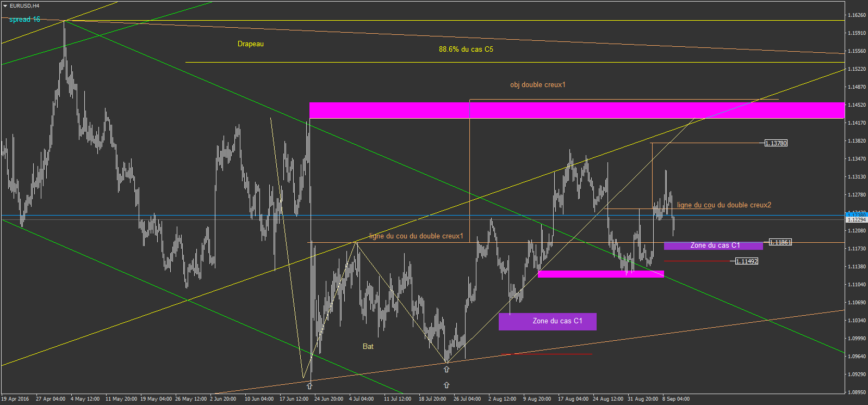Click the "88.6% du cas C5" label
This screenshot has height=405, width=868.
(x=466, y=50)
